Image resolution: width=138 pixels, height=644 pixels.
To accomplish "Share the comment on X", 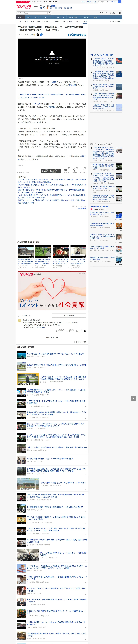I will pos(85,331).
